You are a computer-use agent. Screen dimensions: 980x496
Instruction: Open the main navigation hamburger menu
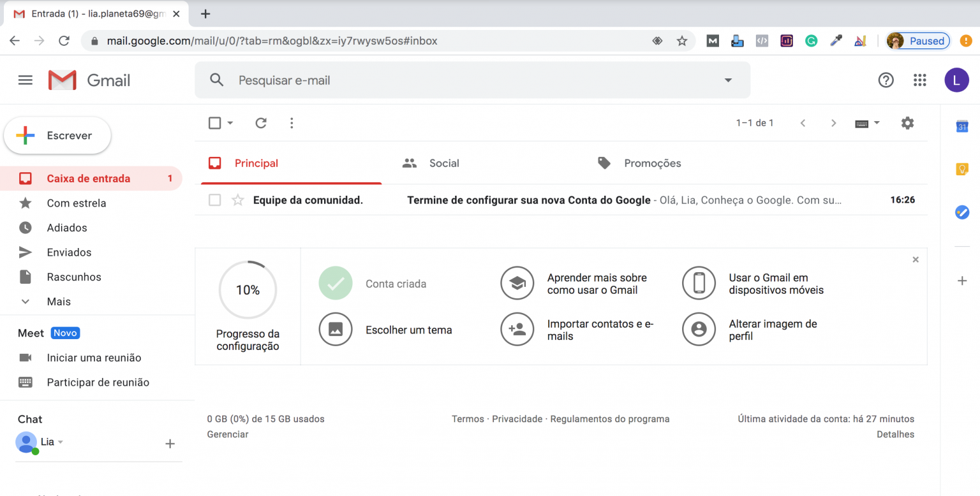coord(26,80)
